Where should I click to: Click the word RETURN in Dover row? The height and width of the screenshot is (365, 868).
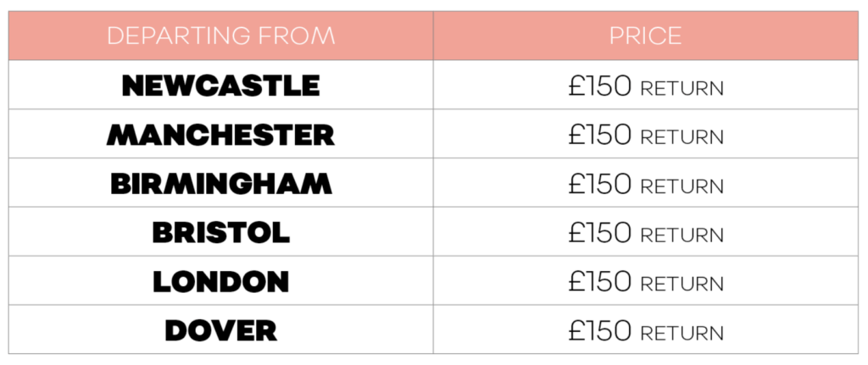pos(682,333)
